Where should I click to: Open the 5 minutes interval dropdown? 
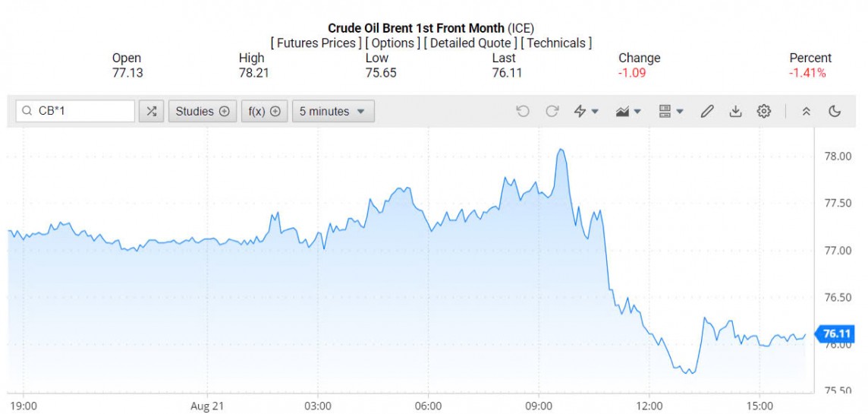click(333, 112)
